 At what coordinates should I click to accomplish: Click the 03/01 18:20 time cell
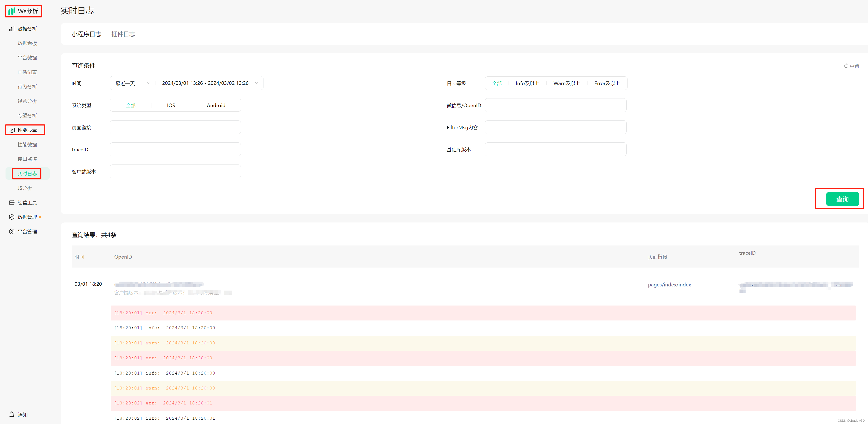pyautogui.click(x=88, y=284)
